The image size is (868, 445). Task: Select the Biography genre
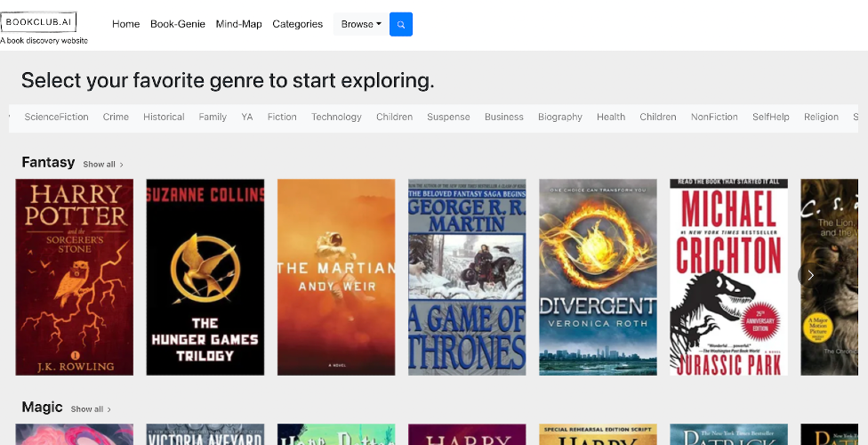tap(560, 117)
